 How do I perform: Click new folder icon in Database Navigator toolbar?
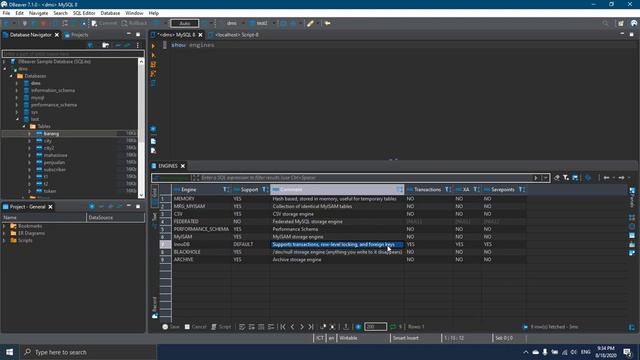click(105, 45)
